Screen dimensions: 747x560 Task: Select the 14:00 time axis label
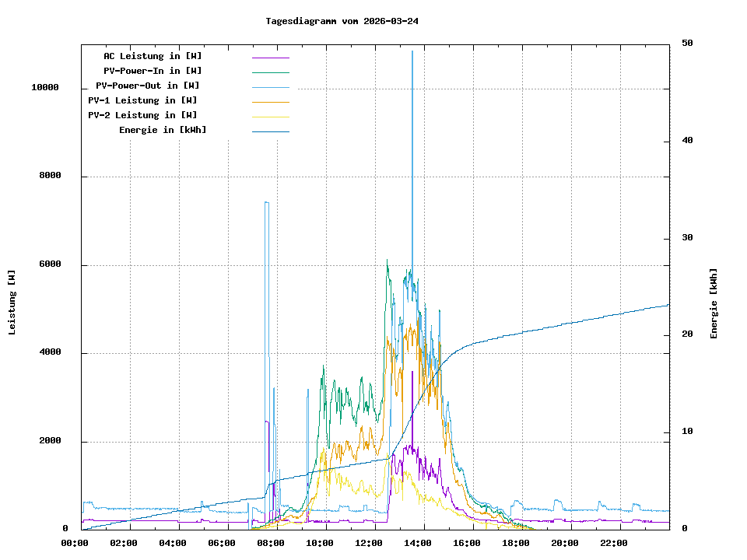418,543
